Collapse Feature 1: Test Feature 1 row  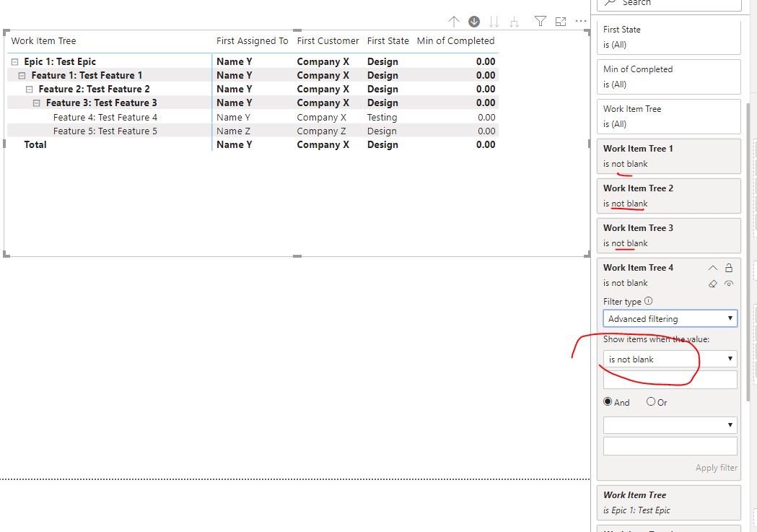tap(22, 75)
